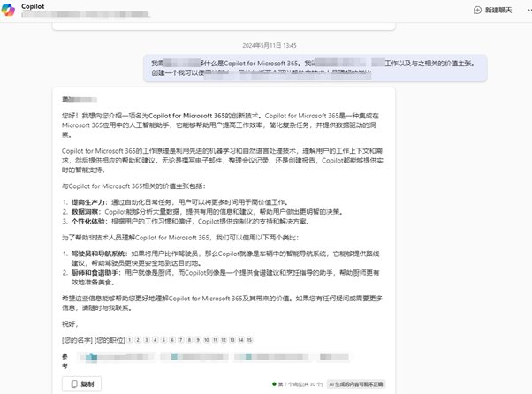Click the AI 生成的内容可能不正确 badge
Image resolution: width=532 pixels, height=394 pixels.
356,384
